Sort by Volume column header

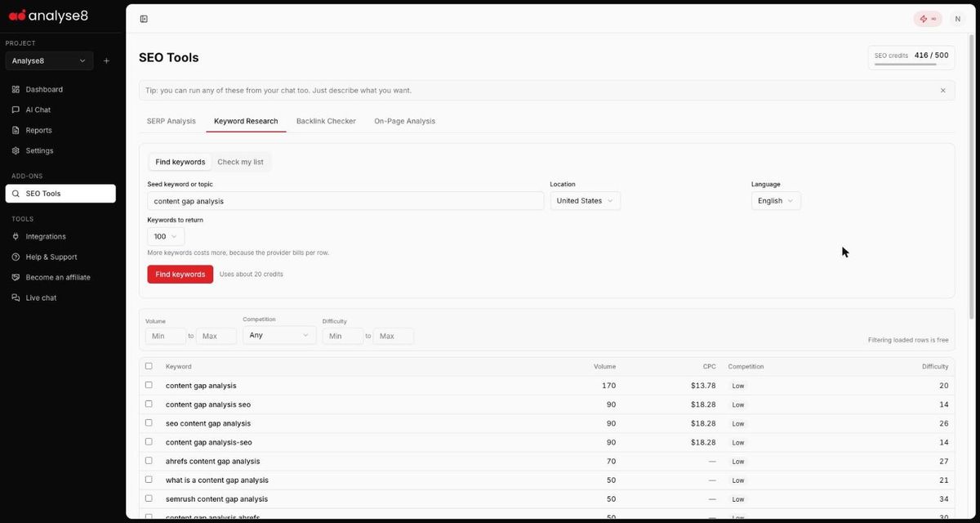coord(604,367)
